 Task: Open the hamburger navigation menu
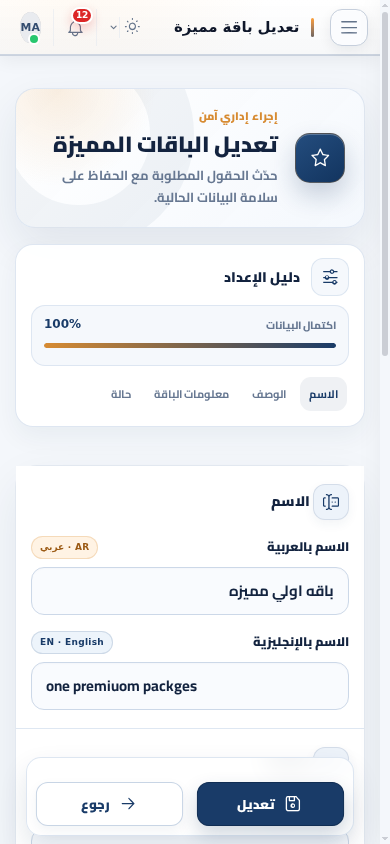click(x=349, y=27)
